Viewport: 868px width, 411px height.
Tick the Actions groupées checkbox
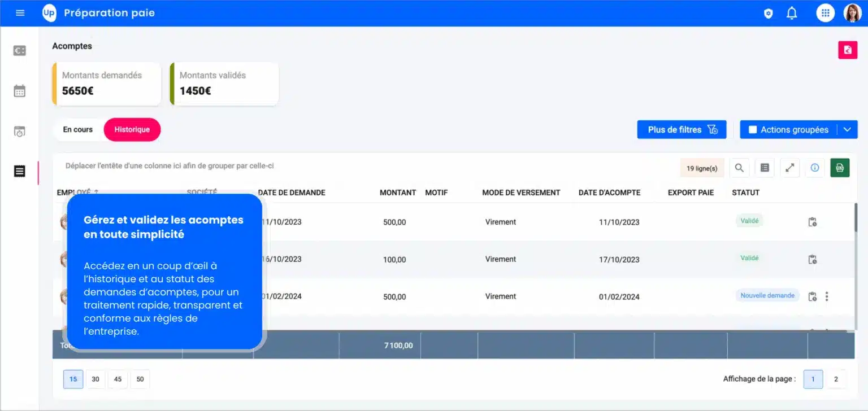[753, 129]
